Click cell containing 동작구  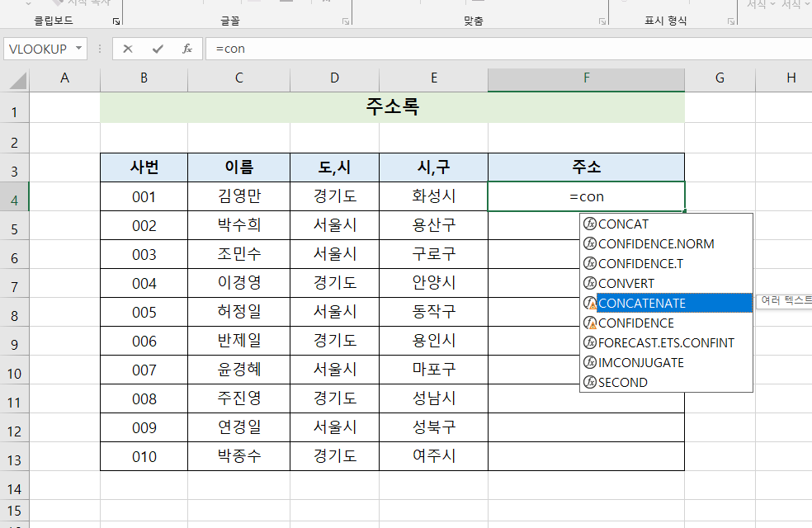(434, 312)
